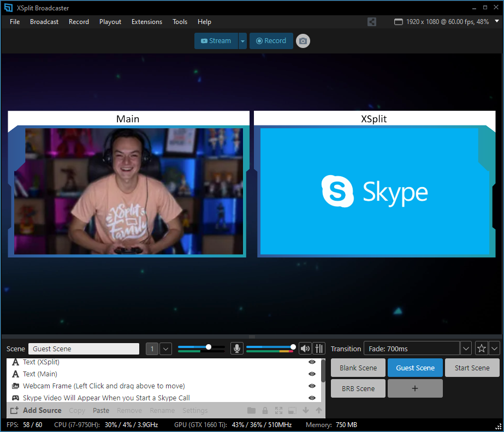
Task: Click the resolution 1920 x 1080 text
Action: (447, 22)
